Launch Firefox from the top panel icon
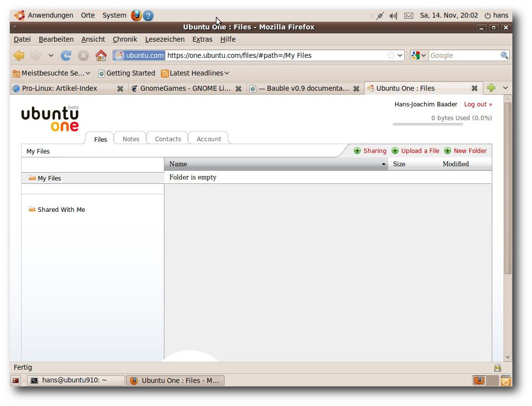Screen dimensions: 532x406 [x=136, y=15]
